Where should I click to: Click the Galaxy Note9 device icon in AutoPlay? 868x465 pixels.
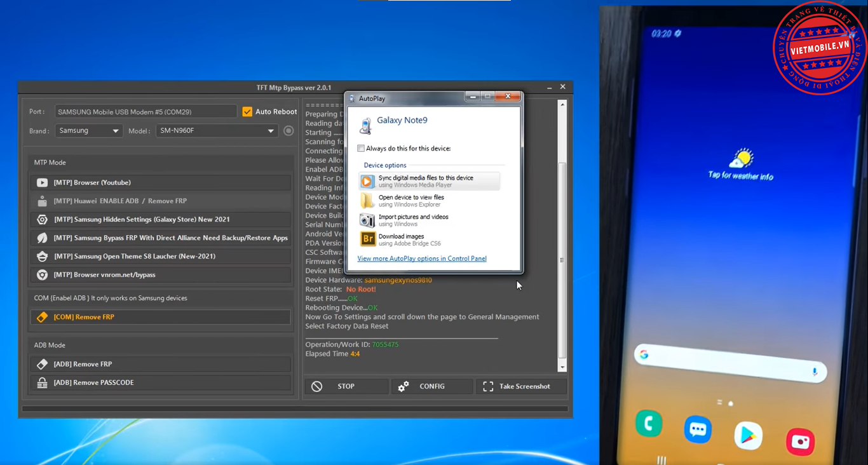pos(365,125)
